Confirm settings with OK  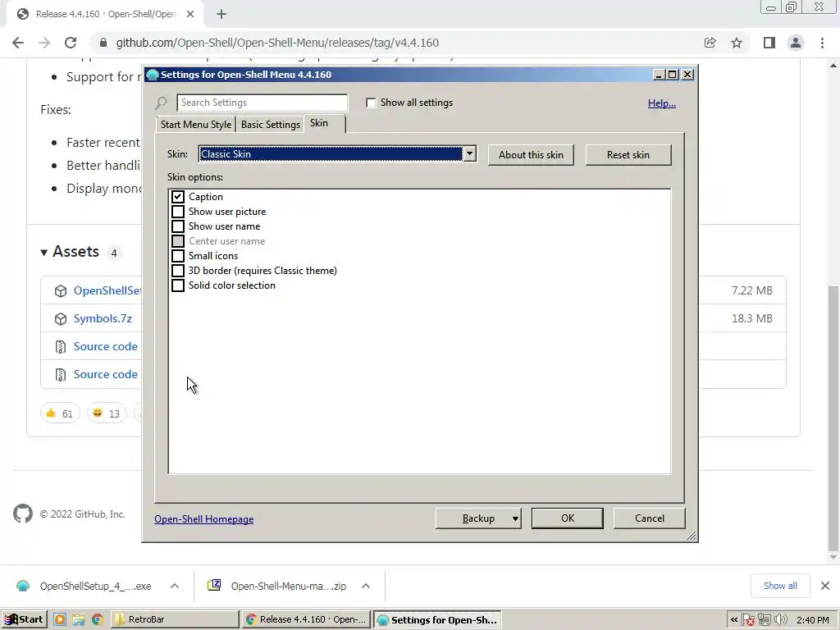click(x=568, y=518)
